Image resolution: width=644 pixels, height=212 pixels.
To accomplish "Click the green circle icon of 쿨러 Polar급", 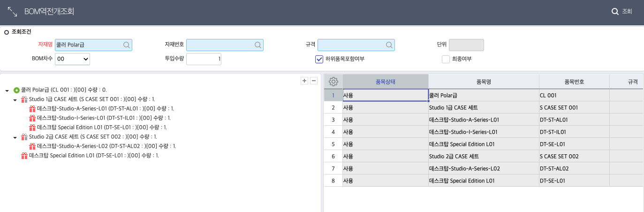I will [16, 90].
